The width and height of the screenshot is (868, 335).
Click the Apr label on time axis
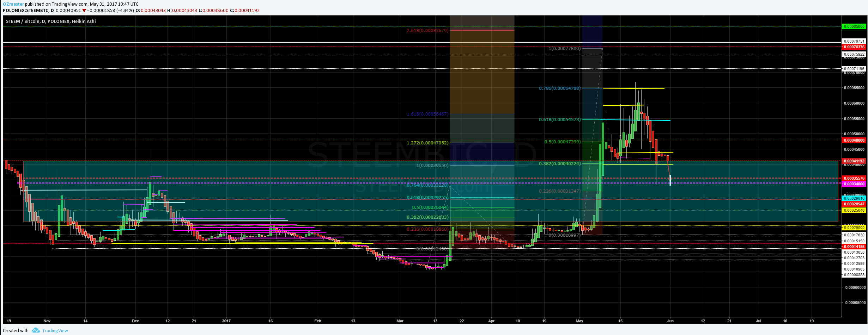[491, 321]
